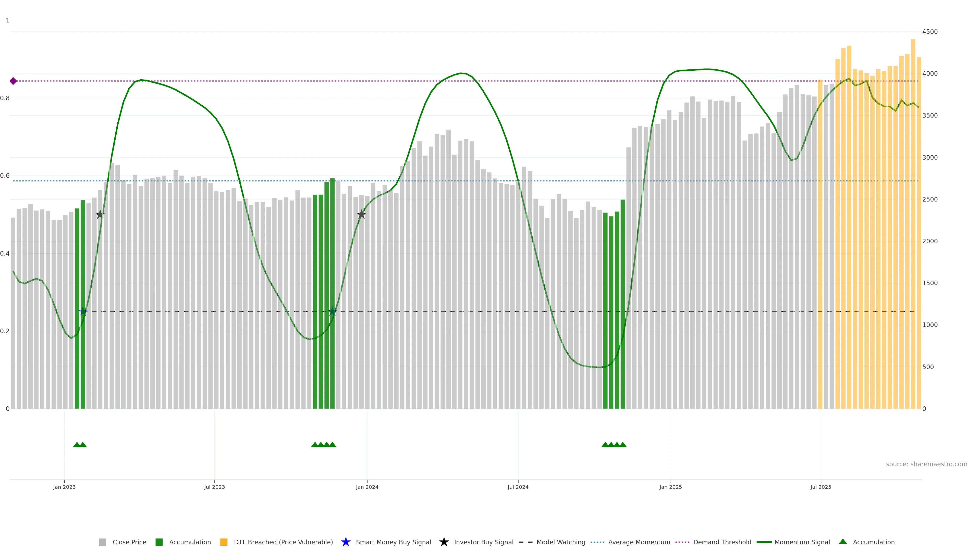Click the green triangle icon in legend
980x551 pixels.
[x=843, y=542]
